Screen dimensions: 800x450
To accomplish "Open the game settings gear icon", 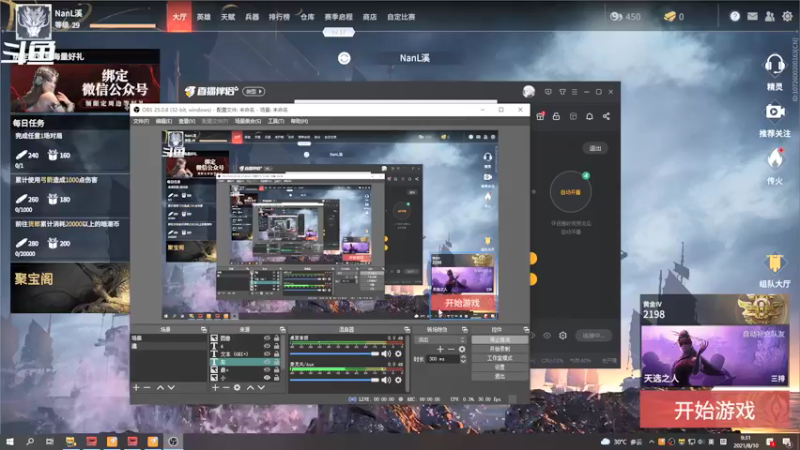I will (787, 16).
